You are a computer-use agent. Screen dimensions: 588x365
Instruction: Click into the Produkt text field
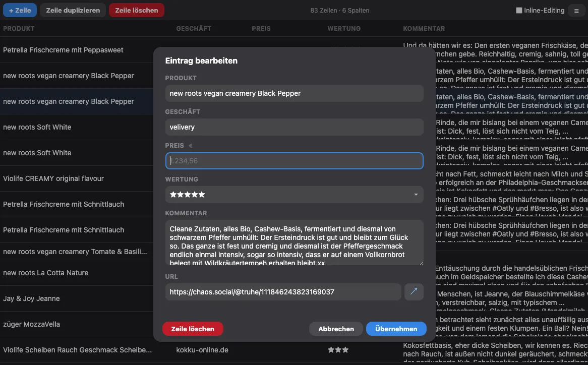click(x=294, y=93)
